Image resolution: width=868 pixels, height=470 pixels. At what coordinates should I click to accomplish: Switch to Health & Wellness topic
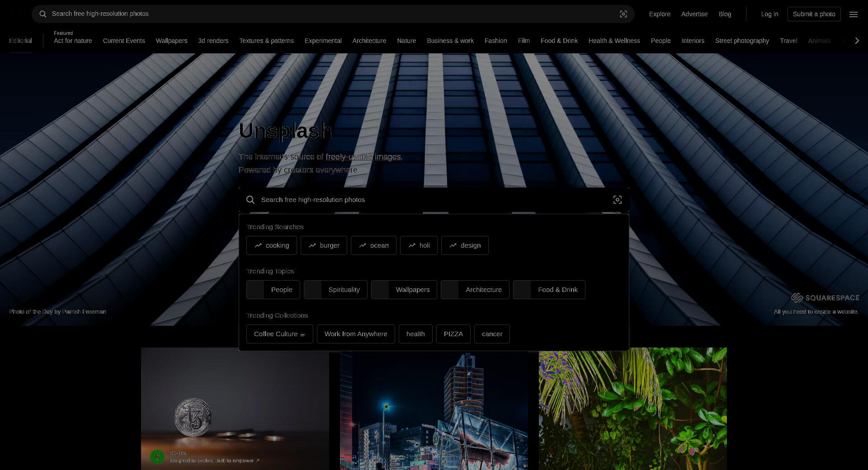tap(614, 41)
